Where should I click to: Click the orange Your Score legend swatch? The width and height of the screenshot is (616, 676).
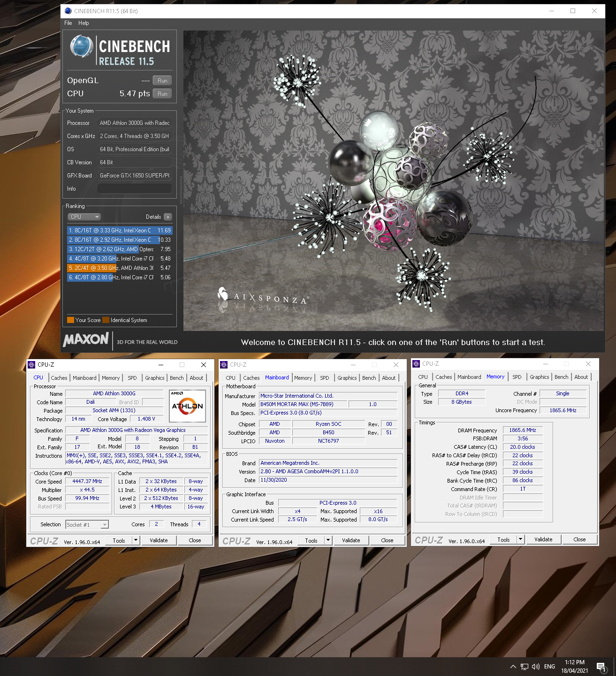[x=70, y=320]
